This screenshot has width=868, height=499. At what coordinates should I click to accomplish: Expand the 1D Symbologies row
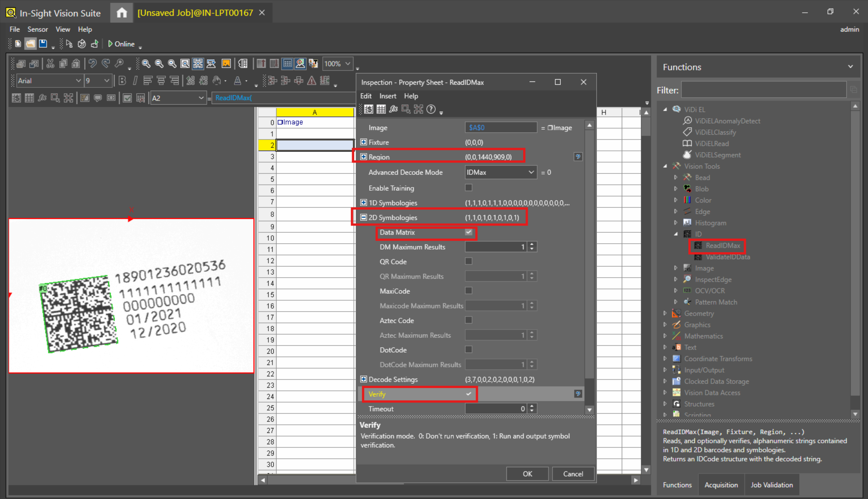pos(363,202)
